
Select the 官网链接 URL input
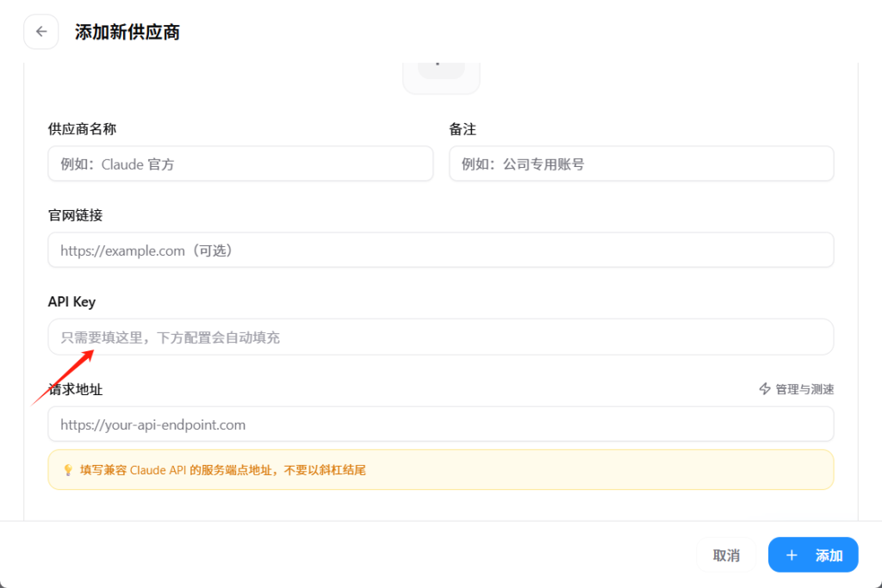click(x=440, y=251)
